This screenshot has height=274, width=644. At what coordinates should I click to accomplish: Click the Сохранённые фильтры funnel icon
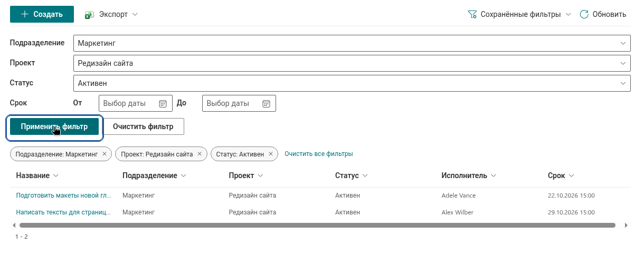[x=472, y=15]
